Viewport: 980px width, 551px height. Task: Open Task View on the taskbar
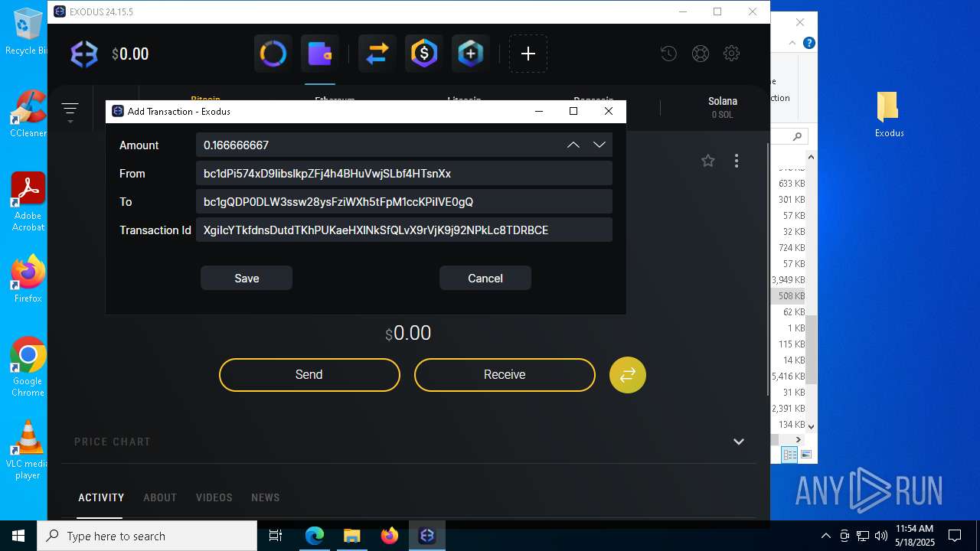point(276,536)
